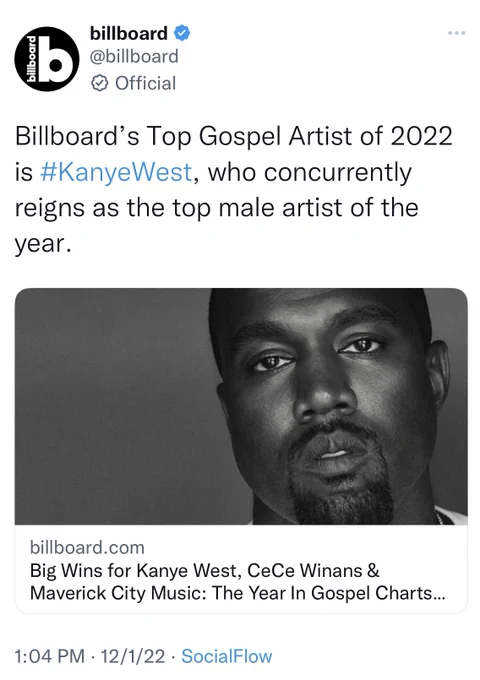Select the bold billboard display name
Image resolution: width=480 pixels, height=680 pixels.
coord(128,33)
